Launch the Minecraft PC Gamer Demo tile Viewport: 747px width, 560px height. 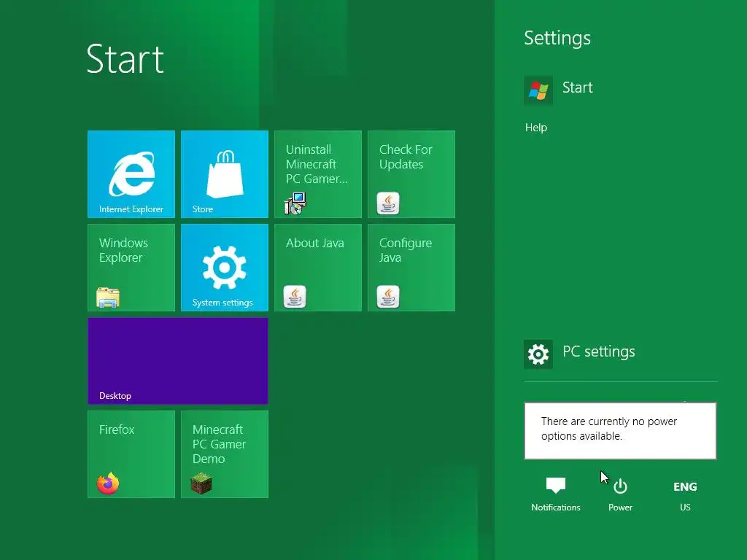[225, 454]
